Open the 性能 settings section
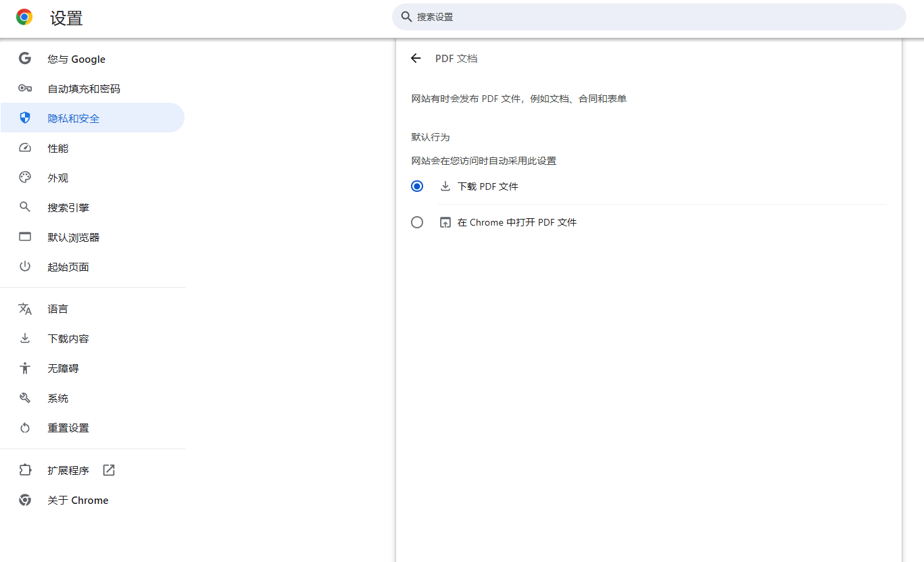 click(x=93, y=148)
